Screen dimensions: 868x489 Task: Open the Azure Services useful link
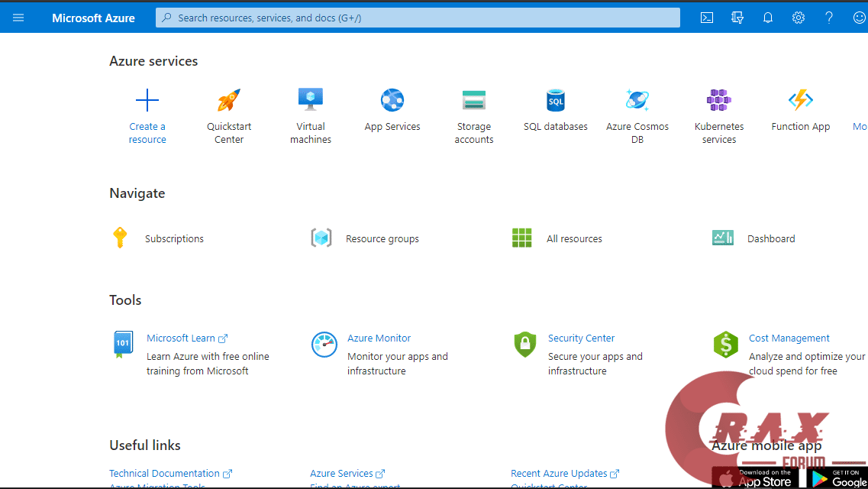coord(347,474)
